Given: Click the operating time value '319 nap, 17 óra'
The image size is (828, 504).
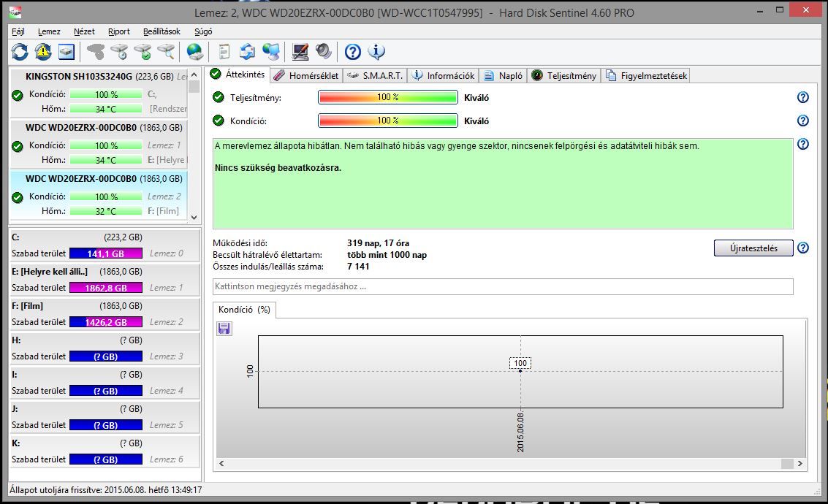Looking at the screenshot, I should coord(378,243).
